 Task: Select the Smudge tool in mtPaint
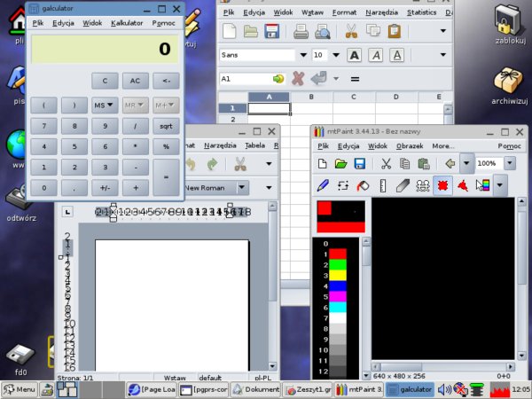pyautogui.click(x=403, y=185)
